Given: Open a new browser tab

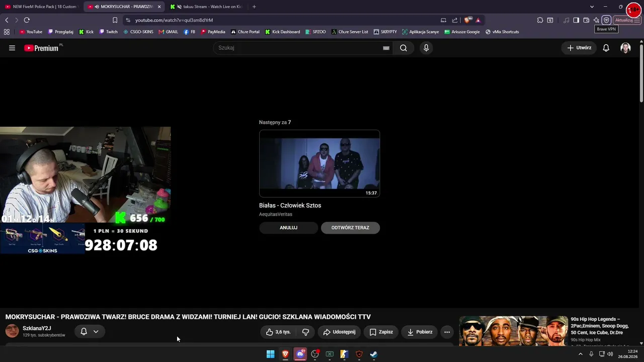Looking at the screenshot, I should (254, 7).
